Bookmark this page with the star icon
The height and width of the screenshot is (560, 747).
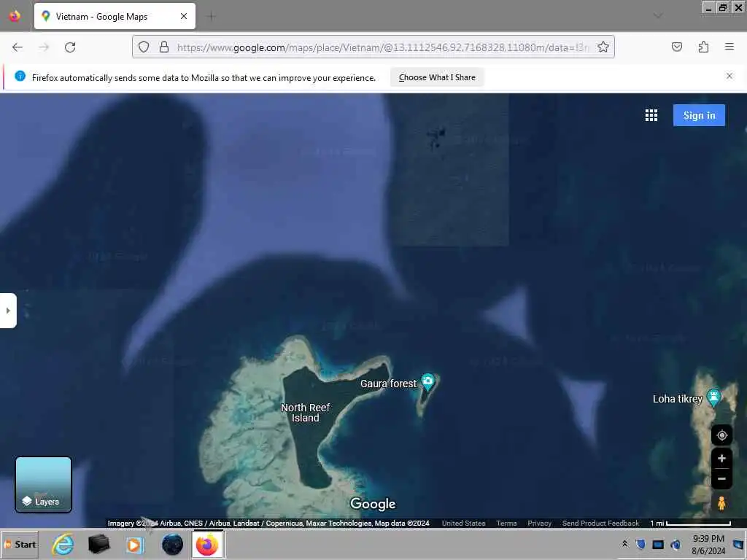(x=603, y=47)
